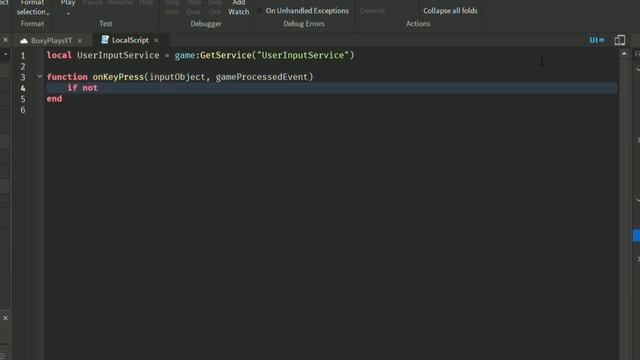Place cursor after 'if not' on line 4

click(98, 88)
